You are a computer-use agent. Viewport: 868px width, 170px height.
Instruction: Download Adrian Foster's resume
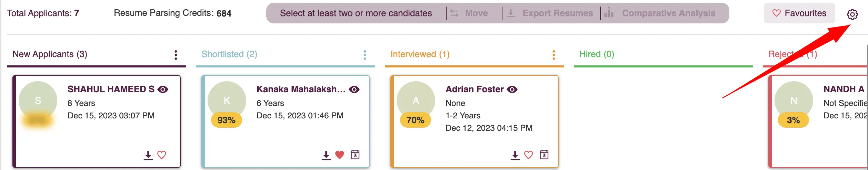tap(515, 155)
